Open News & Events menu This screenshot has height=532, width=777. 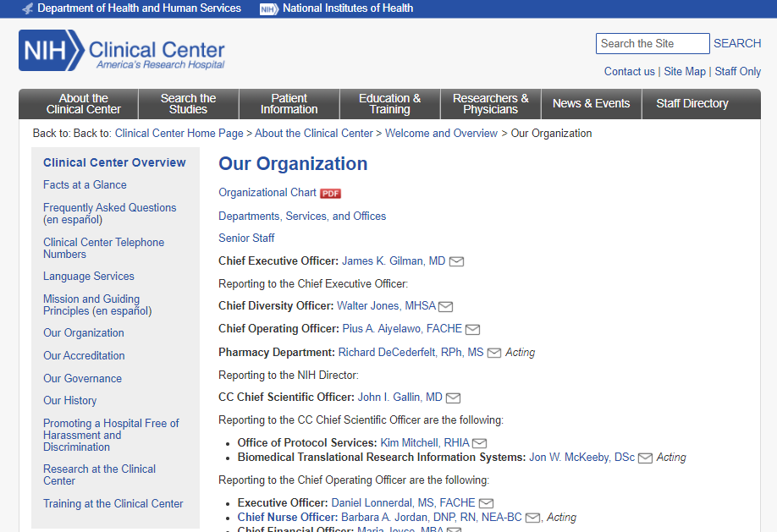(591, 104)
